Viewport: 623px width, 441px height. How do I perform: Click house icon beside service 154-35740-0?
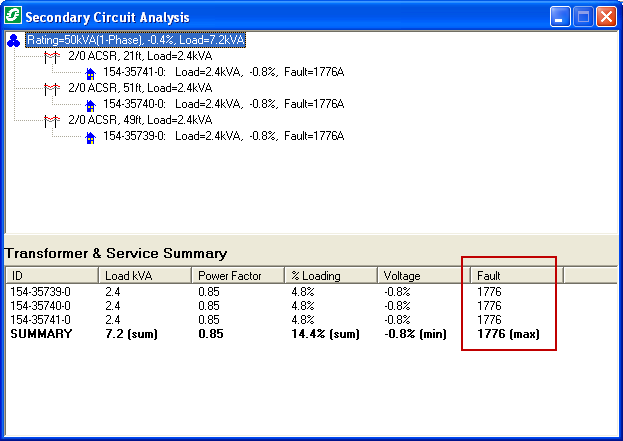90,104
